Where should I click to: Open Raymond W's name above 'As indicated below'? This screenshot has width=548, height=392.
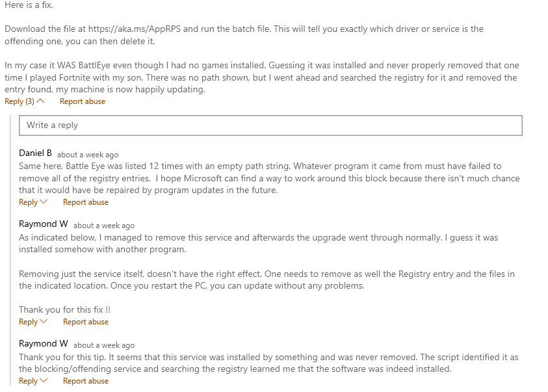point(44,224)
